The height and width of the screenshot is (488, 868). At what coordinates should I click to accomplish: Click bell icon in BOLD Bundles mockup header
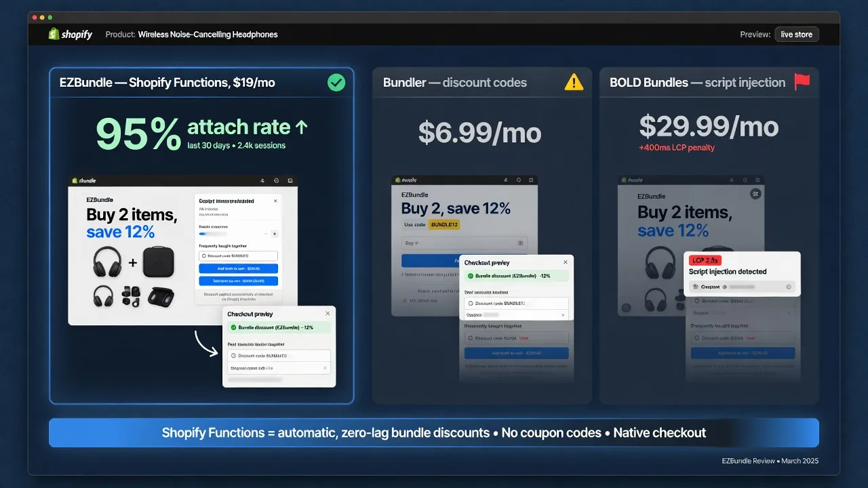732,180
